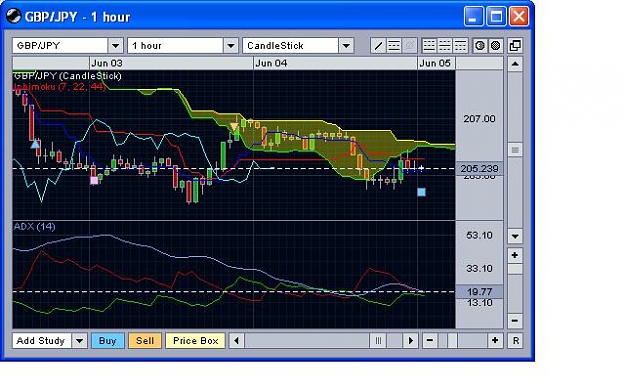
Task: Click the Buy button
Action: (x=108, y=341)
